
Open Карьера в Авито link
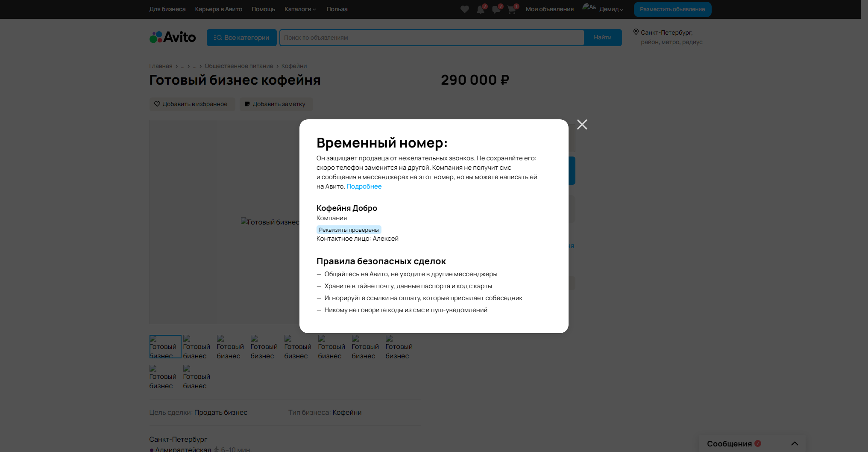[219, 9]
